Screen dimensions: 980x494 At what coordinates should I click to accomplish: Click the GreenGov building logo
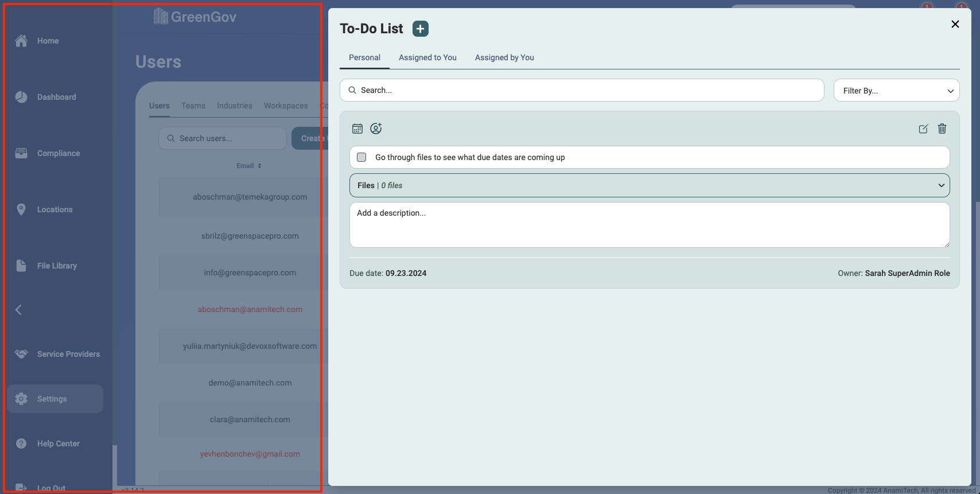pyautogui.click(x=161, y=17)
